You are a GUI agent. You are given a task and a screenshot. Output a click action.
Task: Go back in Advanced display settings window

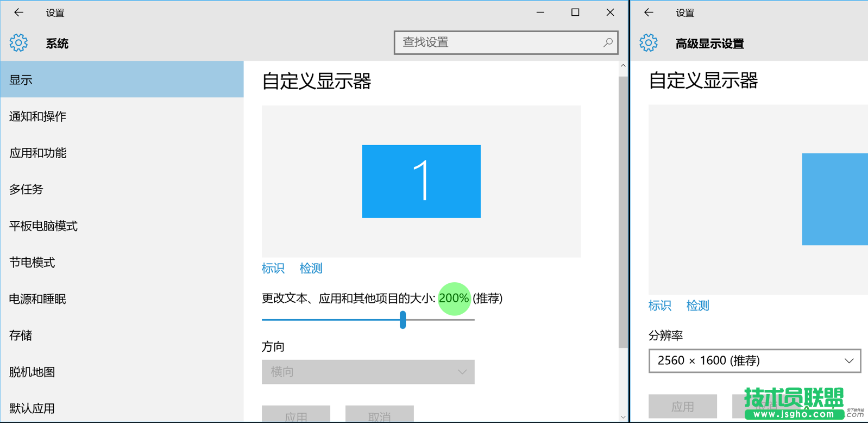649,12
